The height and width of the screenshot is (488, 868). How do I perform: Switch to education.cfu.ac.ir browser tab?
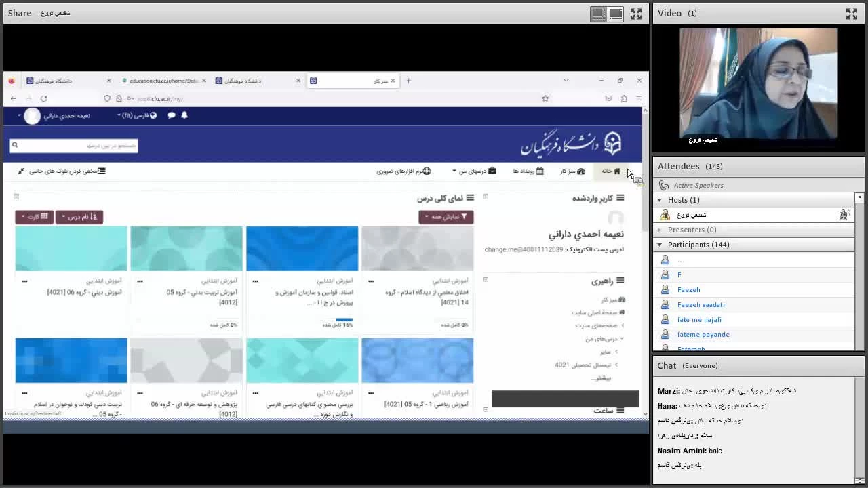point(163,81)
